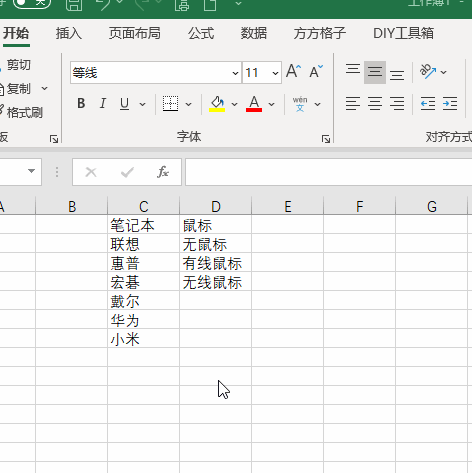The width and height of the screenshot is (472, 473).
Task: Apply cell borders icon
Action: (170, 104)
